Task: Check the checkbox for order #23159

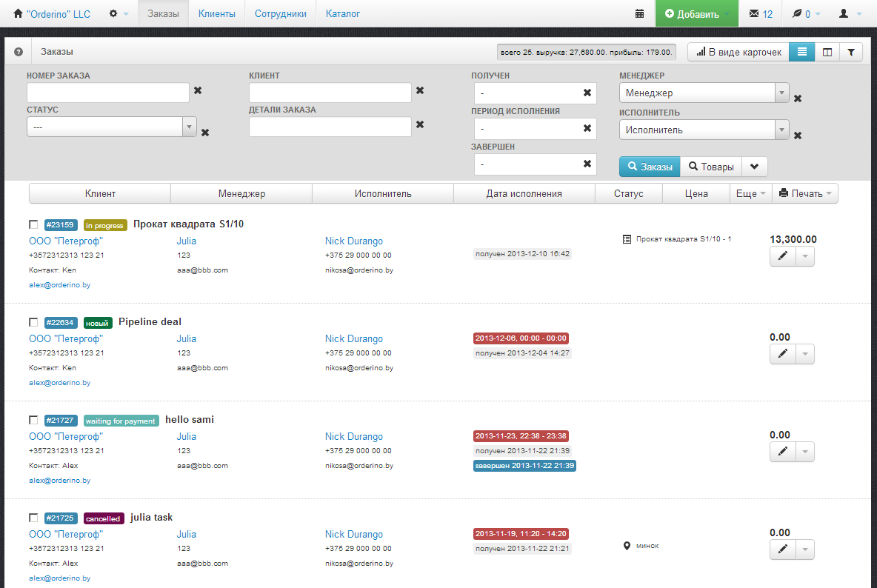Action: [x=33, y=224]
